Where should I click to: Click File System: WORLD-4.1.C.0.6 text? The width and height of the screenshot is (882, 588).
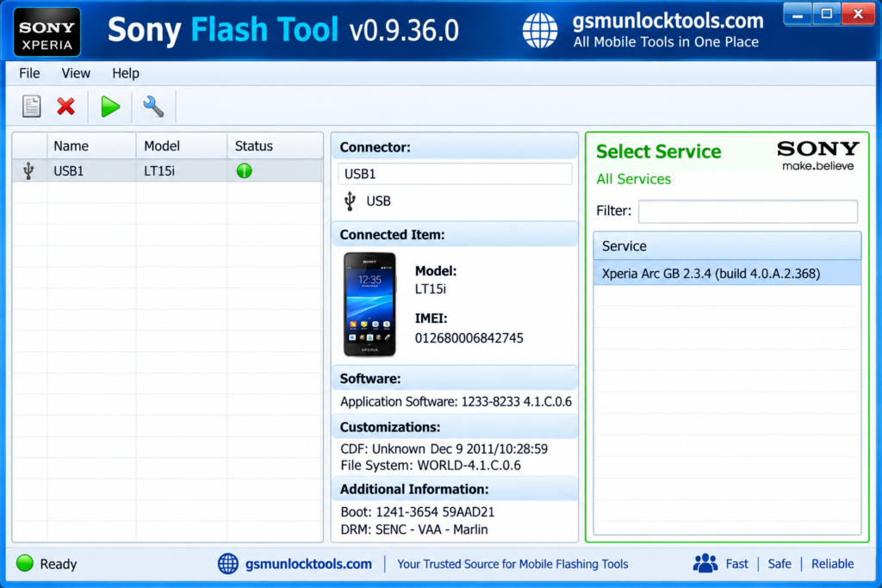431,466
